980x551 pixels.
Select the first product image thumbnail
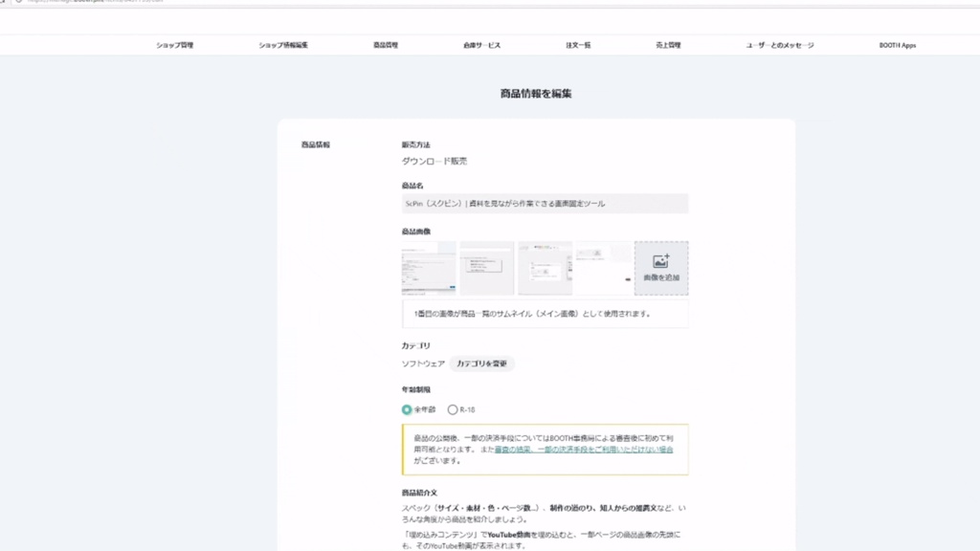click(429, 268)
